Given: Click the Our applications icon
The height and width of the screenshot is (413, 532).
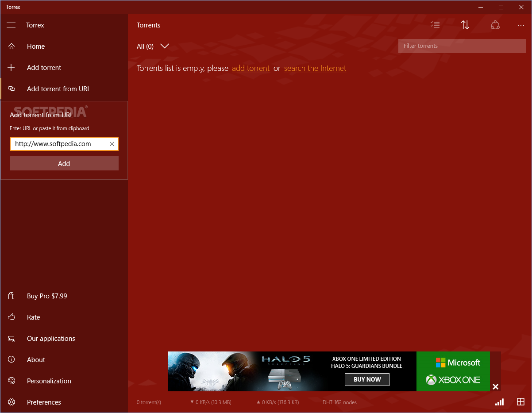Looking at the screenshot, I should tap(12, 339).
